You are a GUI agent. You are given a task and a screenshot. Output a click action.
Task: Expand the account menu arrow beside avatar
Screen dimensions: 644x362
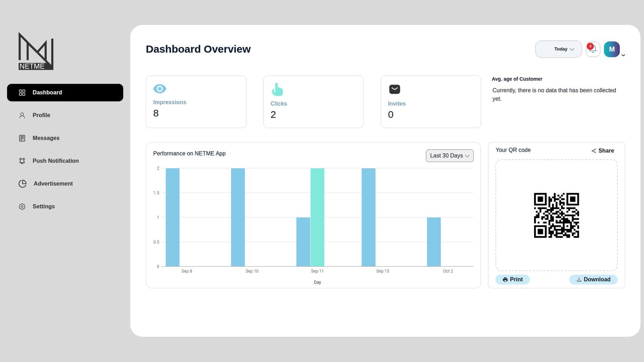(x=623, y=55)
